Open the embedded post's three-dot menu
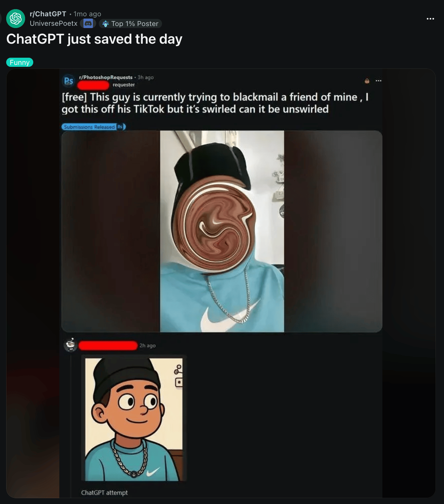This screenshot has height=504, width=444. 378,81
